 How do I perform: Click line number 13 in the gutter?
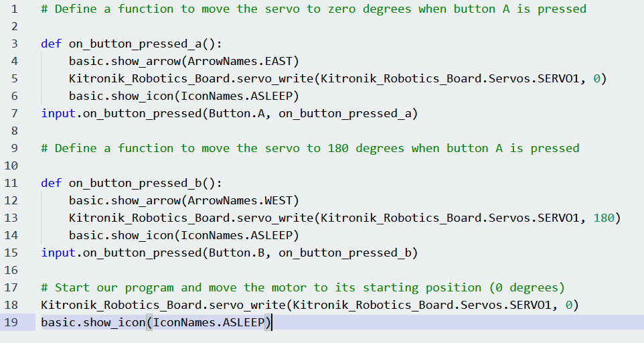pos(10,218)
